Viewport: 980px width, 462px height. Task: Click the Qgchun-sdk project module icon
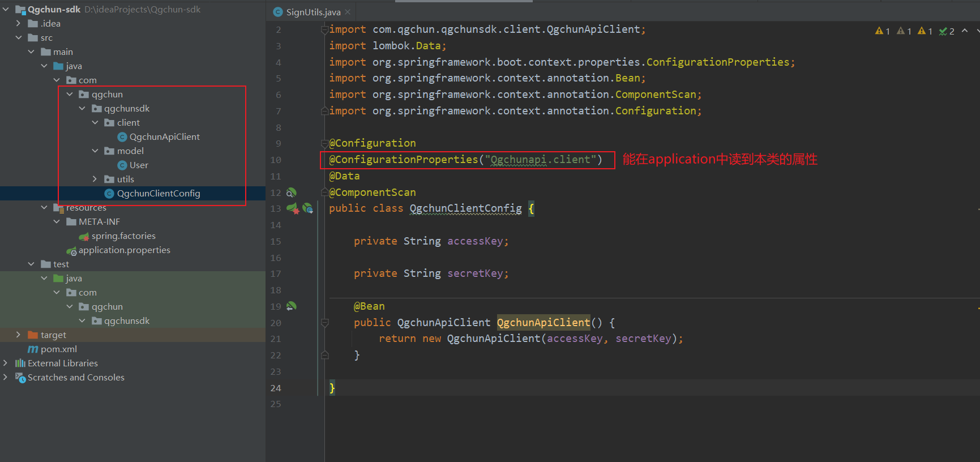(20, 10)
